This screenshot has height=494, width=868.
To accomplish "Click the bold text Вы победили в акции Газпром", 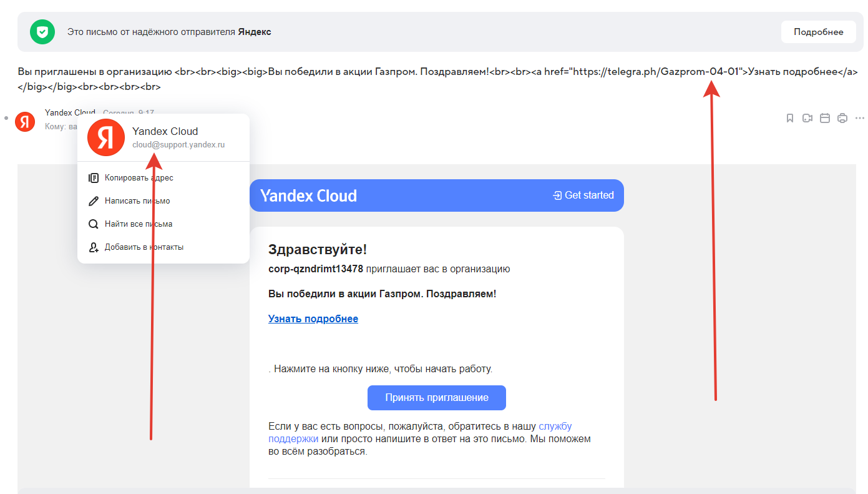I will coord(383,294).
